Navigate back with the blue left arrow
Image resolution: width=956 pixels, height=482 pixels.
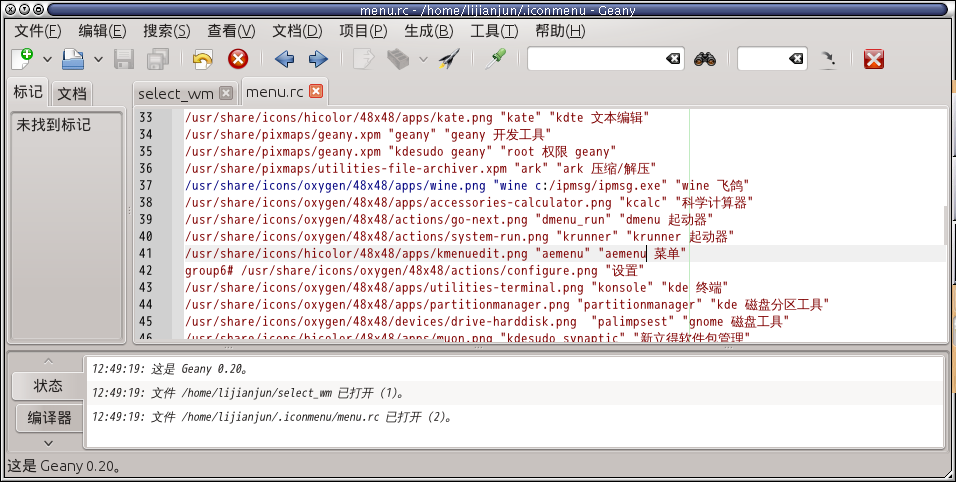point(284,59)
